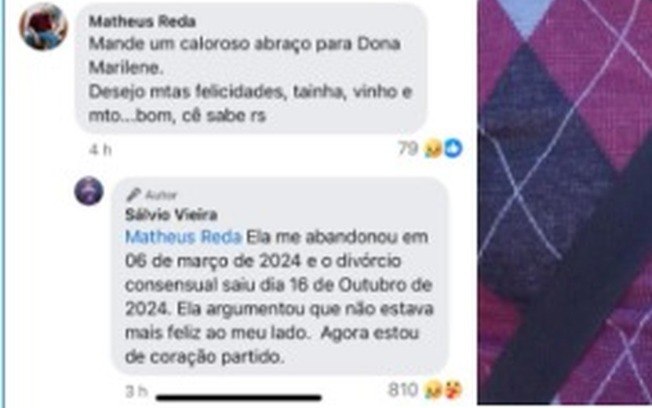Follow the blue Matheus Reda mention
The image size is (652, 408).
click(x=183, y=237)
